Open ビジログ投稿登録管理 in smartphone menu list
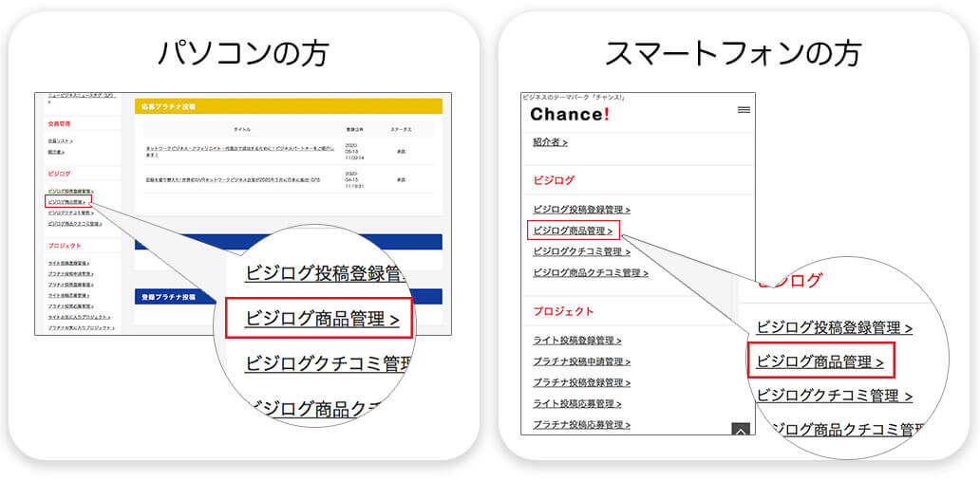 click(x=581, y=209)
